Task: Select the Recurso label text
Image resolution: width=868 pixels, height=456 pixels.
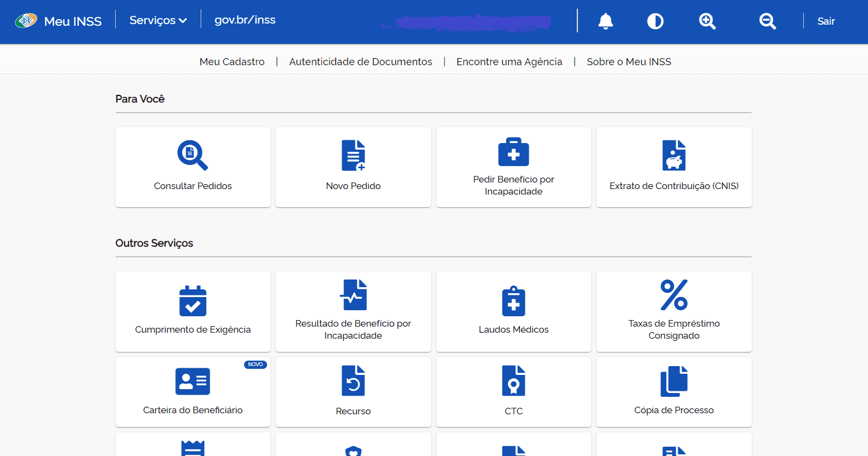Action: coord(353,411)
